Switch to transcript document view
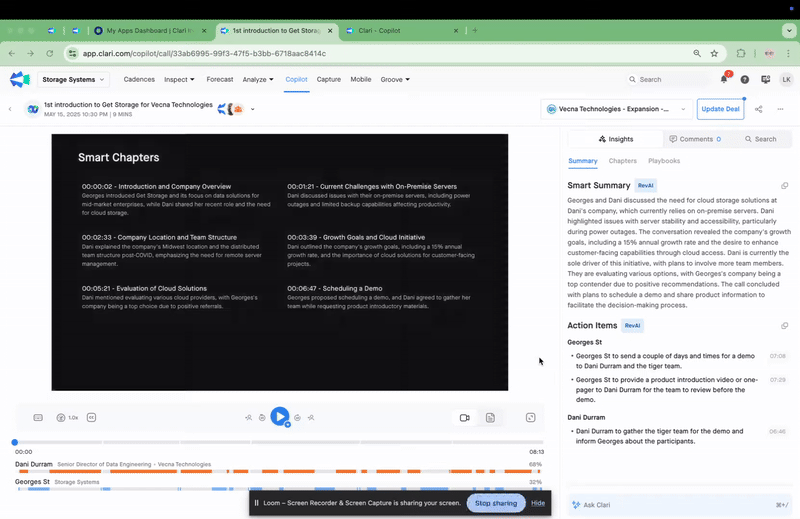Image resolution: width=800 pixels, height=519 pixels. coord(490,417)
